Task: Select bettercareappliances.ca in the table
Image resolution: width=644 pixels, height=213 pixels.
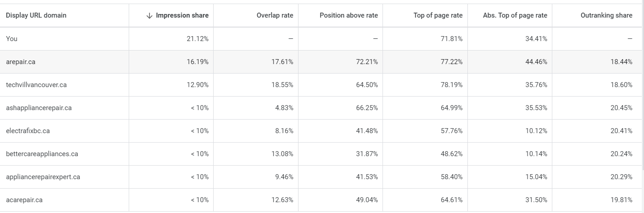Action: 42,154
